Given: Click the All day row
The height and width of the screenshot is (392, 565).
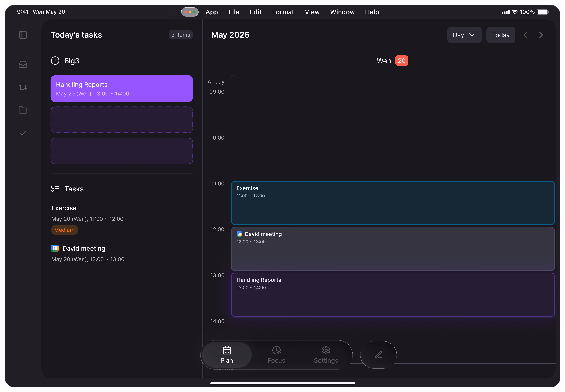Looking at the screenshot, I should (x=393, y=82).
